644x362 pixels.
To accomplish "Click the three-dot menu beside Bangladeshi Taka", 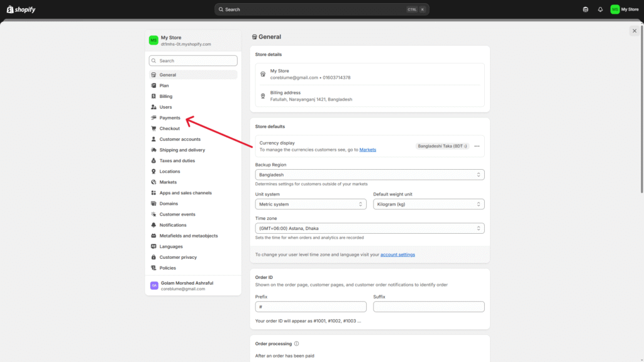I will [477, 146].
